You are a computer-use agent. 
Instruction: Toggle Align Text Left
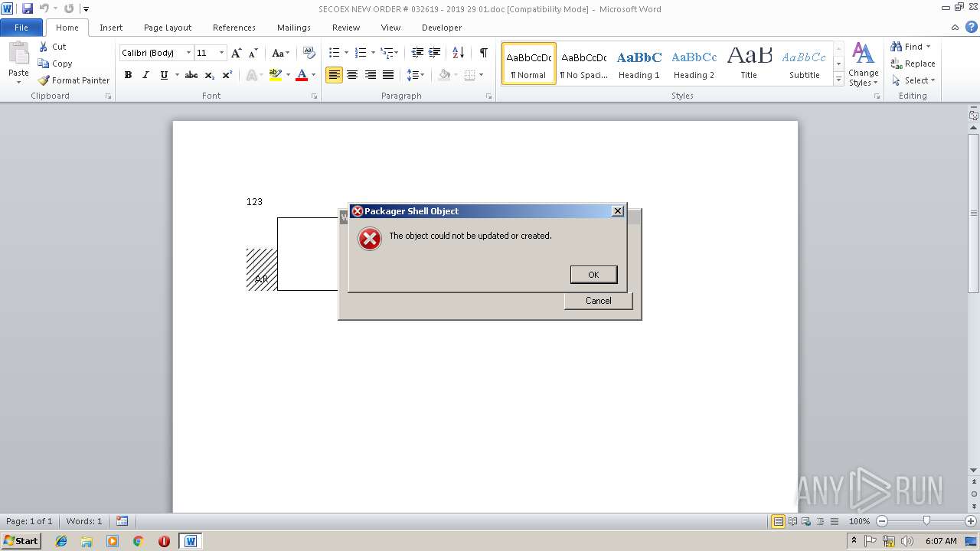334,75
